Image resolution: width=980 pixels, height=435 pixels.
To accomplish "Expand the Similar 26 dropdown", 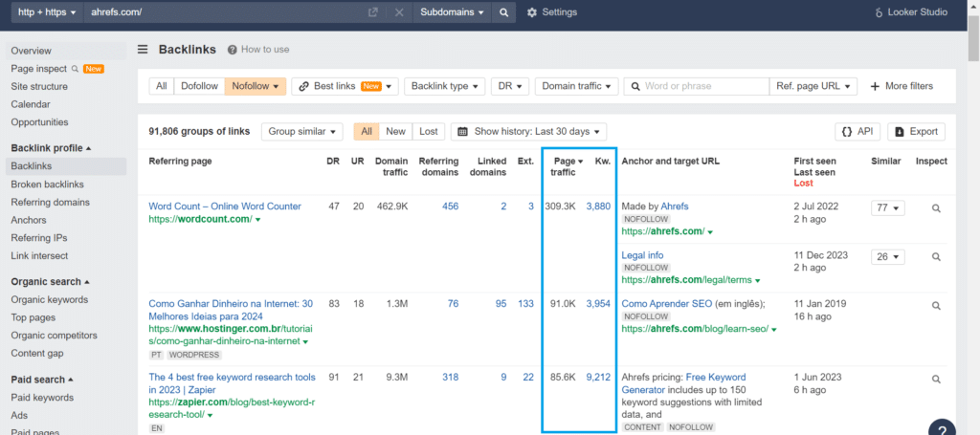I will tap(887, 256).
